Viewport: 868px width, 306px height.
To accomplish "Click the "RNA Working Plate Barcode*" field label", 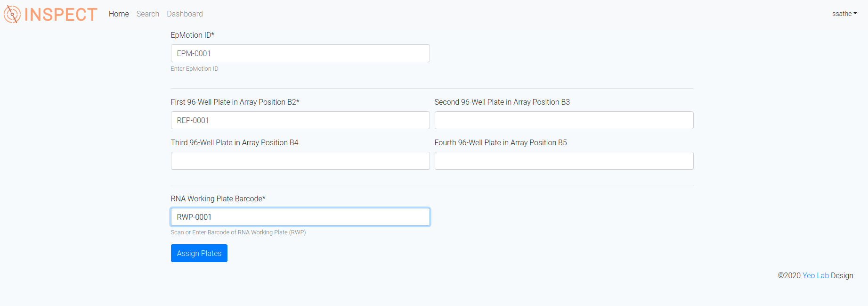I will [218, 198].
